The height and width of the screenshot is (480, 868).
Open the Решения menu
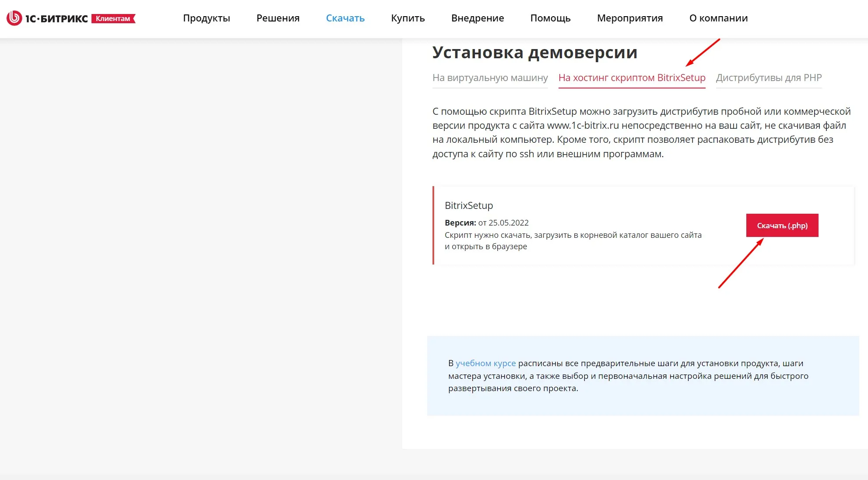point(278,18)
